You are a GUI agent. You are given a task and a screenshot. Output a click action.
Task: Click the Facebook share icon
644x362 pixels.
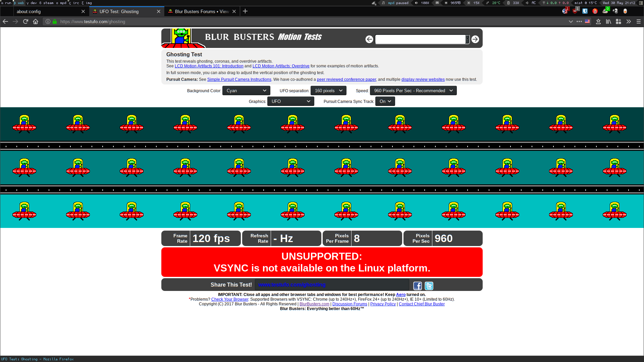[x=418, y=286]
